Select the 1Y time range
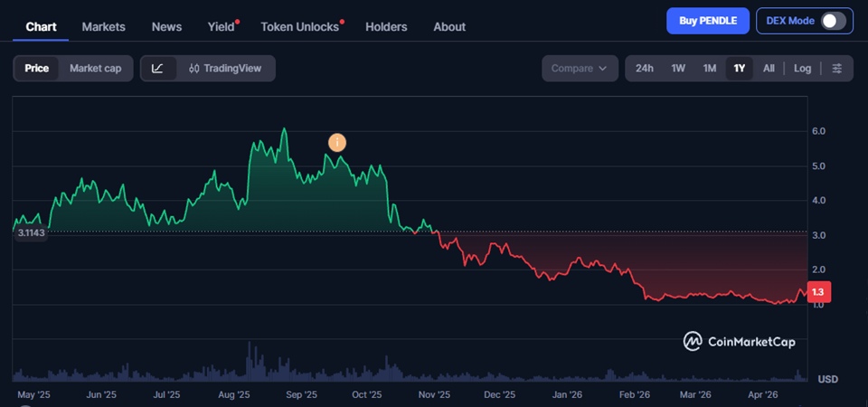 [x=739, y=69]
